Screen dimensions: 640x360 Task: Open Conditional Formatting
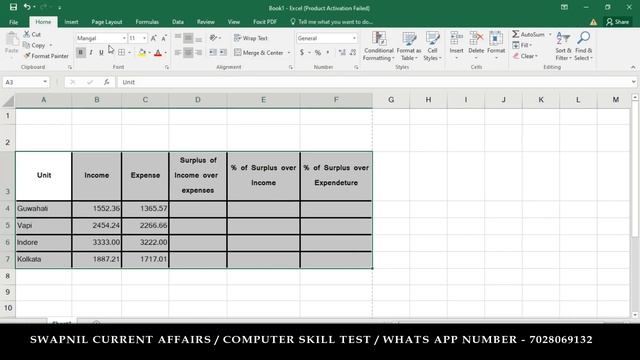pos(378,46)
